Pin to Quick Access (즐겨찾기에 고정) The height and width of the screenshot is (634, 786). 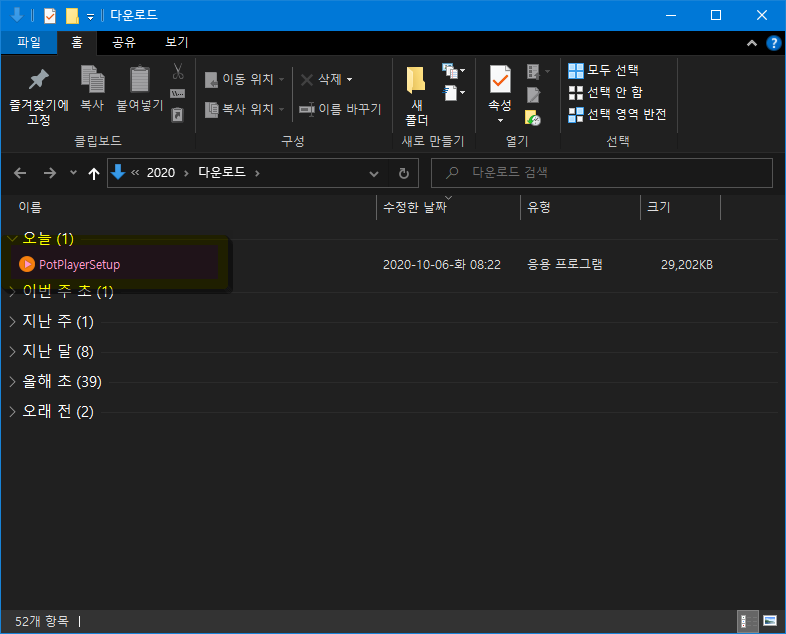39,97
